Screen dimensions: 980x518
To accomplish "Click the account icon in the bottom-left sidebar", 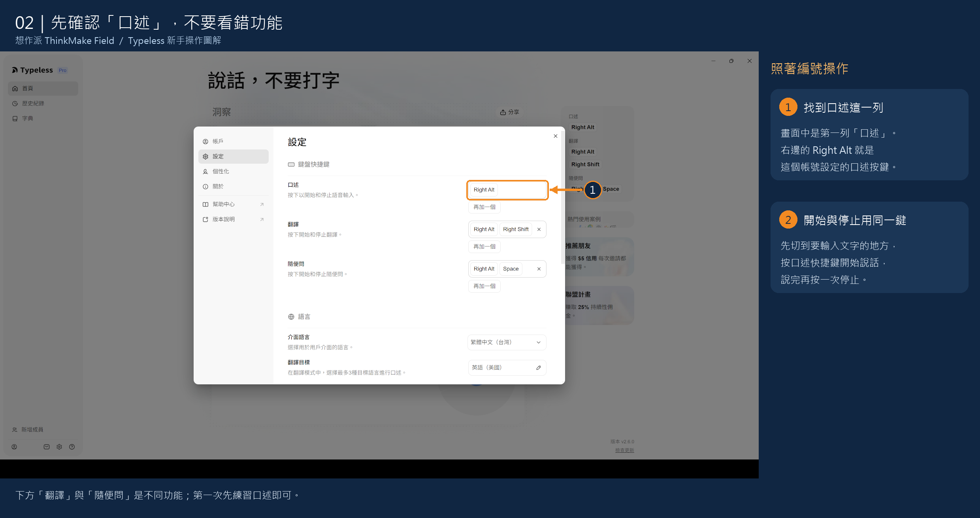I will (x=14, y=447).
